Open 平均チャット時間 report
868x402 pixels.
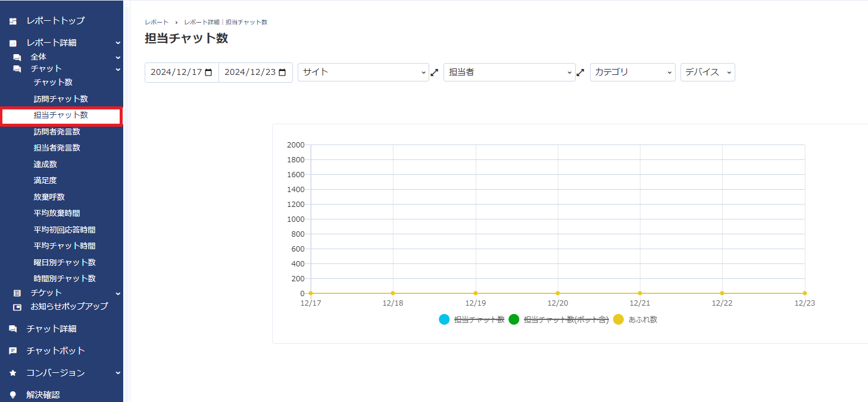[64, 246]
